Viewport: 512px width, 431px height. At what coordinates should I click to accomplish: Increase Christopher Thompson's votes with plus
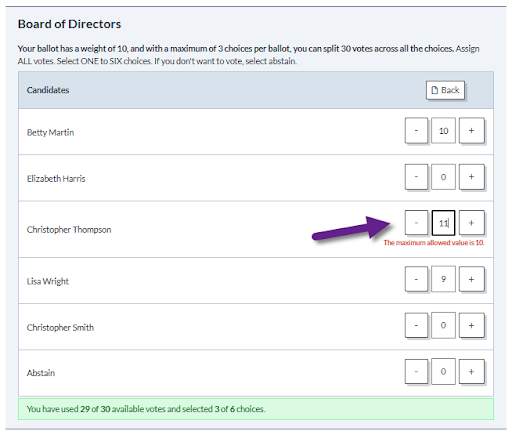[x=471, y=223]
